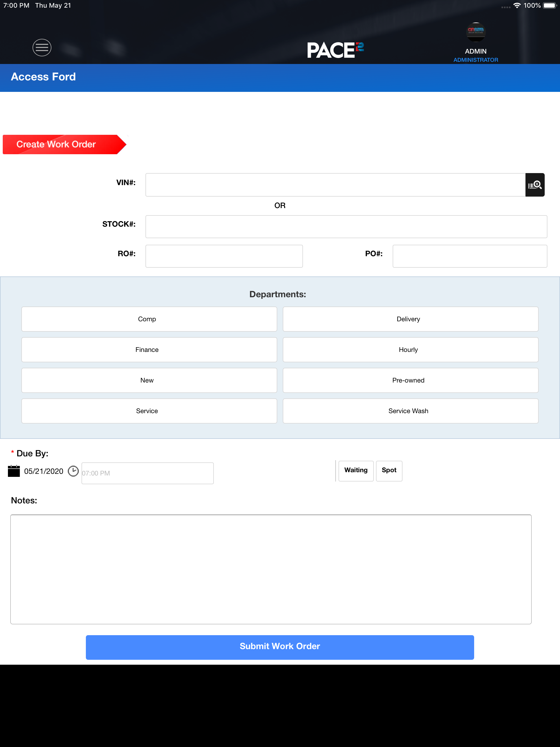This screenshot has height=747, width=560.
Task: Select the Delivery department
Action: 410,319
